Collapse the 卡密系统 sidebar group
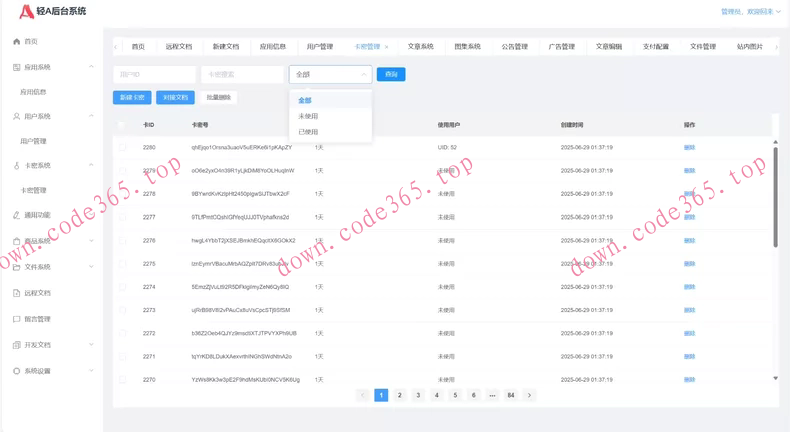Screen dimensions: 790x432 pyautogui.click(x=91, y=165)
